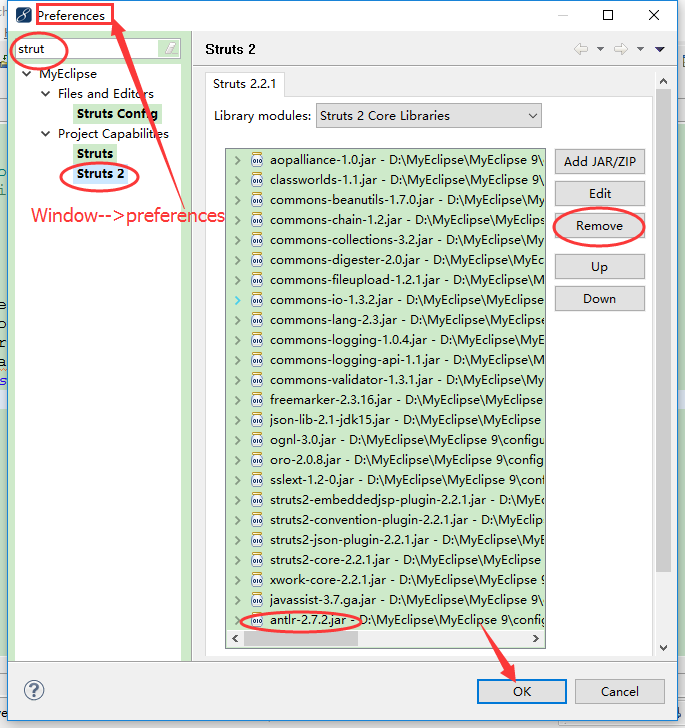The width and height of the screenshot is (685, 728).
Task: Open the Library modules combo box
Action: (x=429, y=116)
